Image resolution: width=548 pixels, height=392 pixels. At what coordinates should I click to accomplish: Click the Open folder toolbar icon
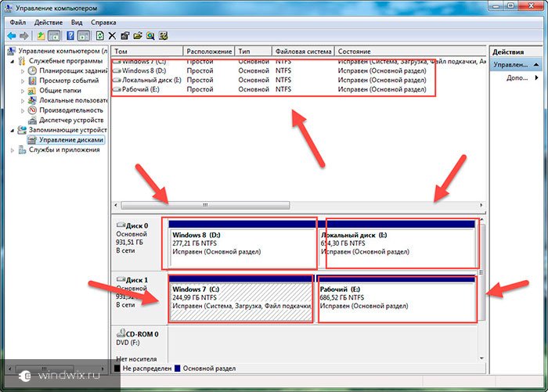[138, 36]
